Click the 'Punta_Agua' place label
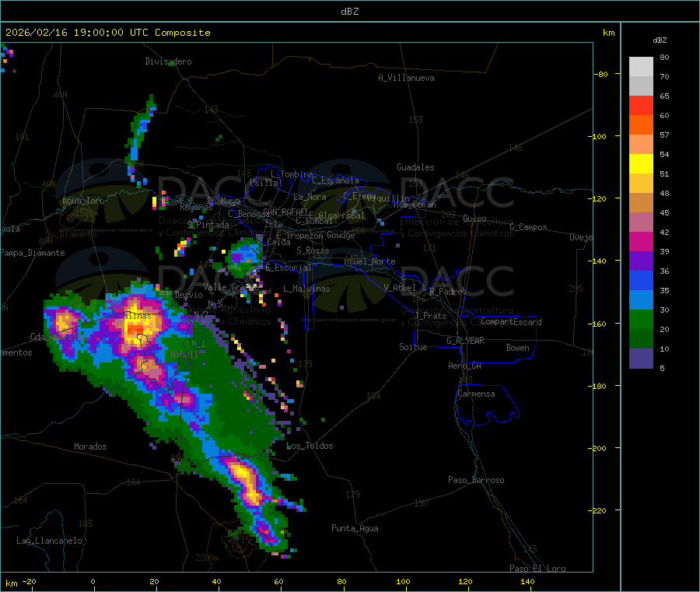 coord(355,528)
